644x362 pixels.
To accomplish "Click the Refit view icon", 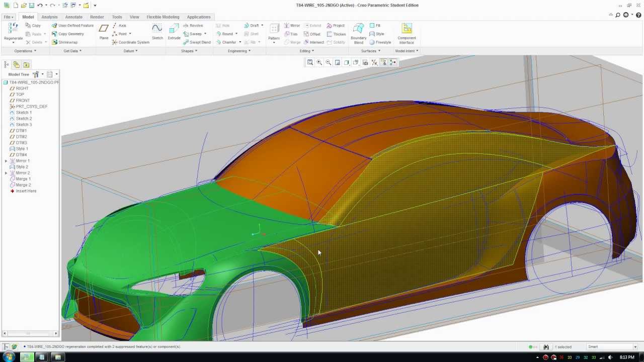I will tap(310, 62).
